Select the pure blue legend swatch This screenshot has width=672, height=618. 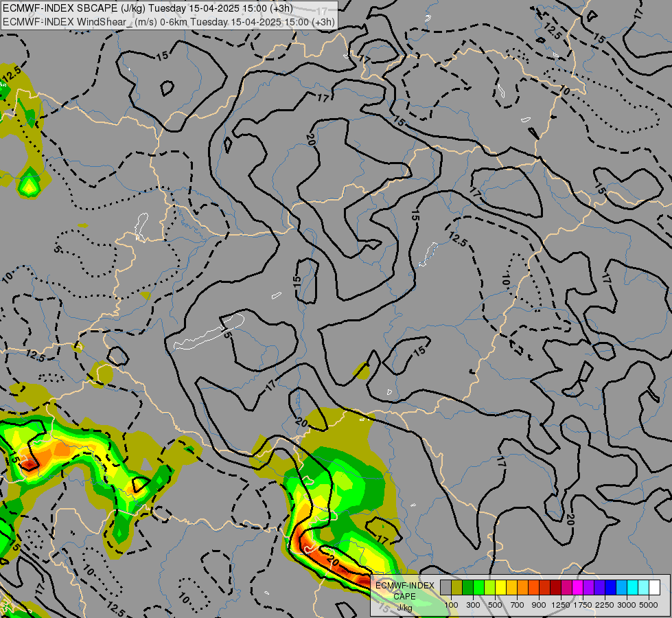[x=611, y=587]
